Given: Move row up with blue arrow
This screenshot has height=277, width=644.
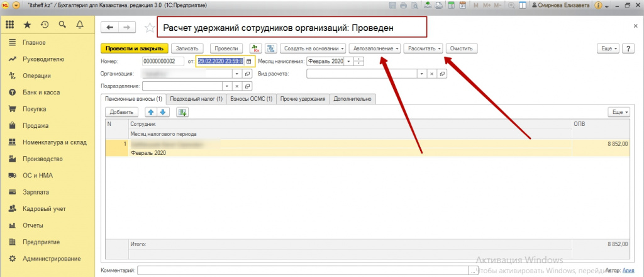Looking at the screenshot, I should tap(151, 112).
